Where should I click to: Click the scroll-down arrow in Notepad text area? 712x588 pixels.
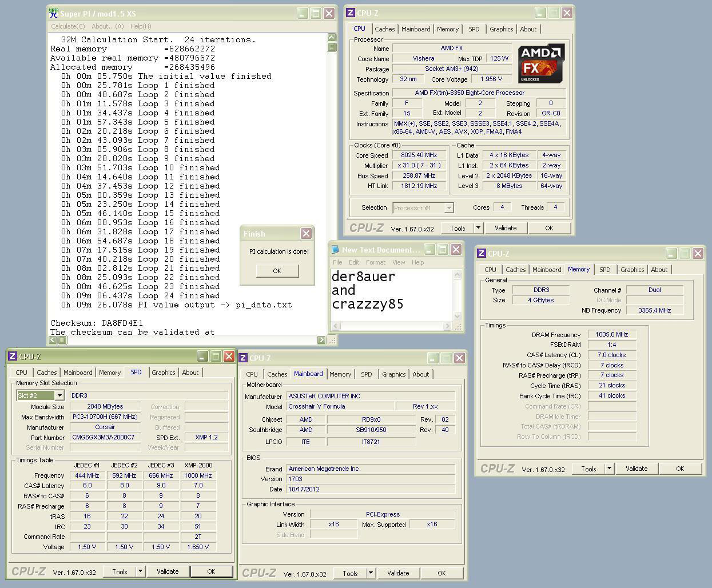pyautogui.click(x=457, y=316)
